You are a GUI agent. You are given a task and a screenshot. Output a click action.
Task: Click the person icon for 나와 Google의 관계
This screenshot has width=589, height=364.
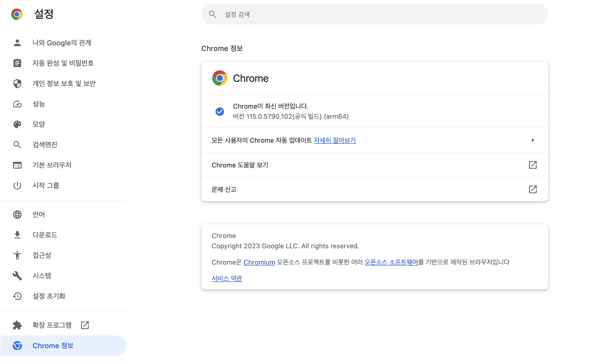[x=17, y=43]
